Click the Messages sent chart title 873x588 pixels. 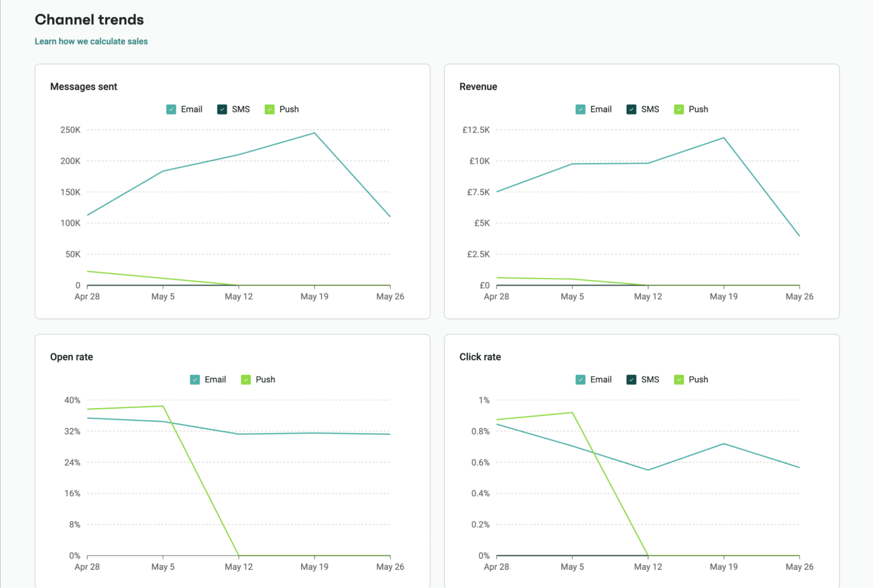[x=83, y=86]
